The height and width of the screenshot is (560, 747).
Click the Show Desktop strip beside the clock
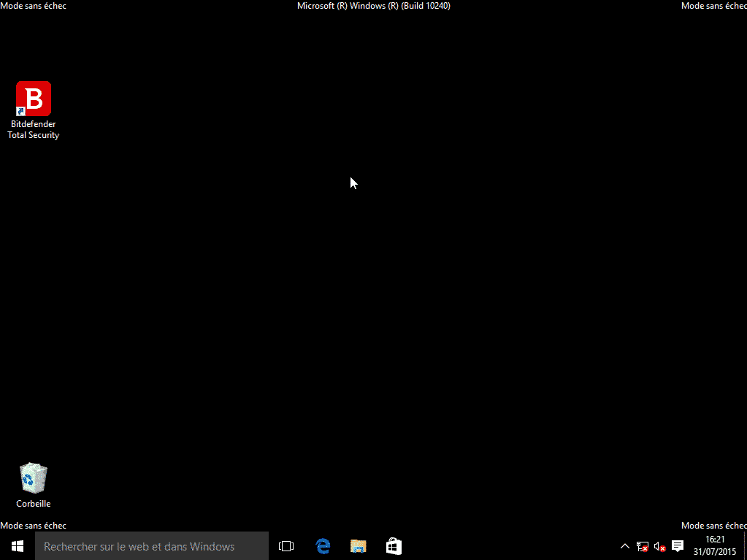click(745, 546)
